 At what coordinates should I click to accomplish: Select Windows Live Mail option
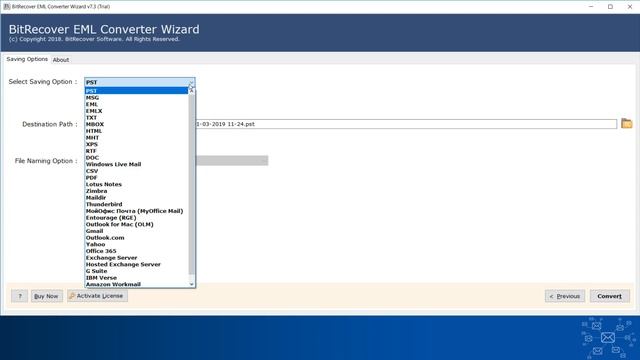pos(136,164)
